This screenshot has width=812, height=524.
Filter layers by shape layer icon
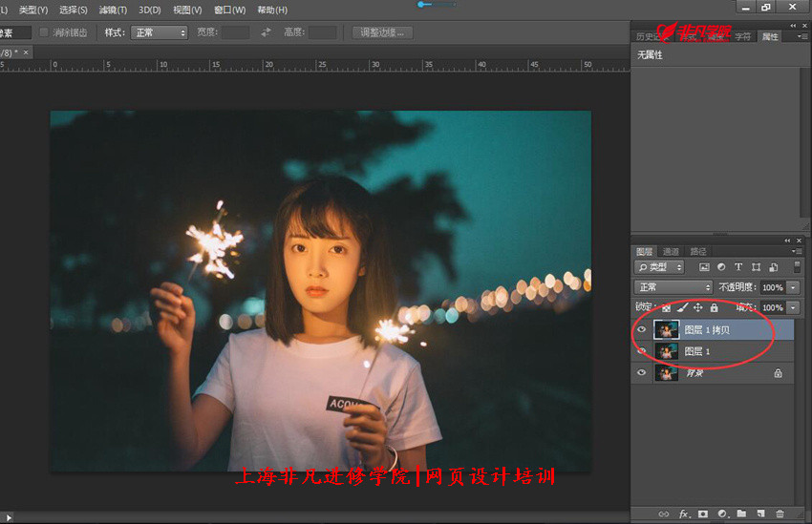click(756, 267)
